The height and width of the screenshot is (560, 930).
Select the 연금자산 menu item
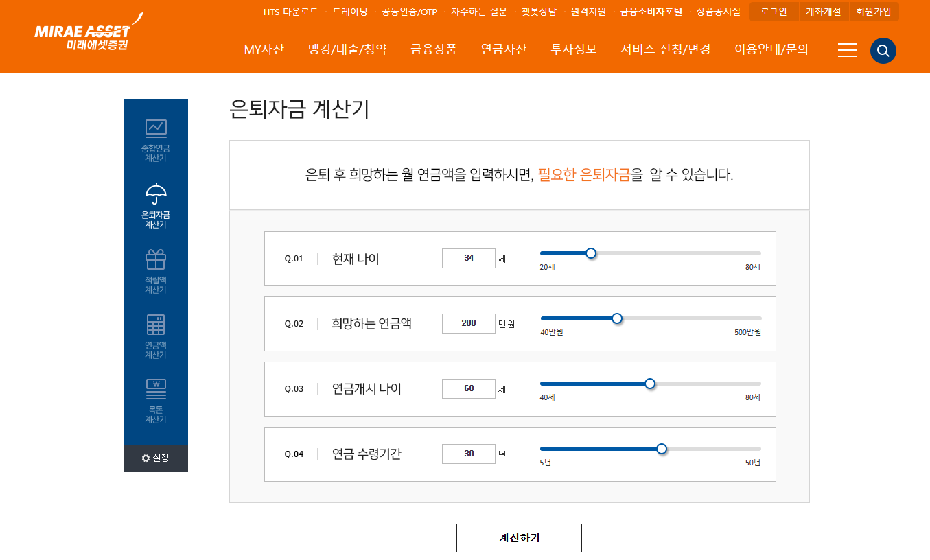click(502, 49)
